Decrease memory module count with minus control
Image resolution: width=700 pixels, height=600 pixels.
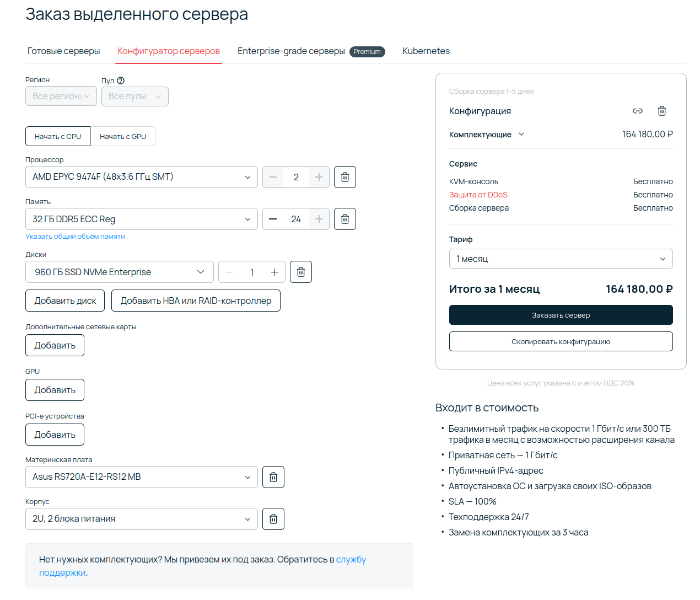272,219
